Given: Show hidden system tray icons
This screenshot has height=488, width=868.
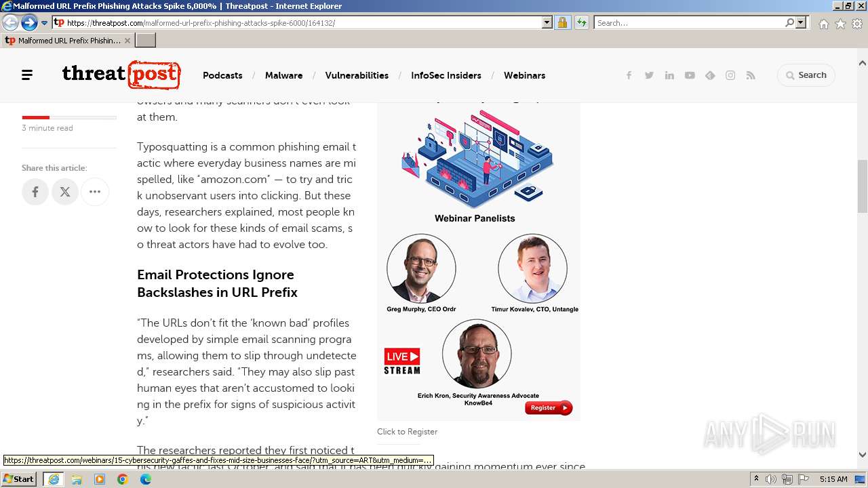Looking at the screenshot, I should tap(757, 479).
